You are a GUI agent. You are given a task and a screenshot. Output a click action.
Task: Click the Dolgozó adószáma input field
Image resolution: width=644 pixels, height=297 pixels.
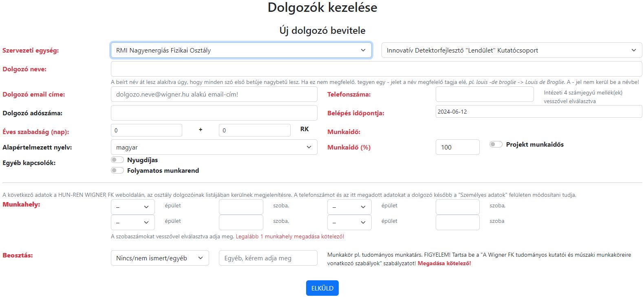point(214,113)
